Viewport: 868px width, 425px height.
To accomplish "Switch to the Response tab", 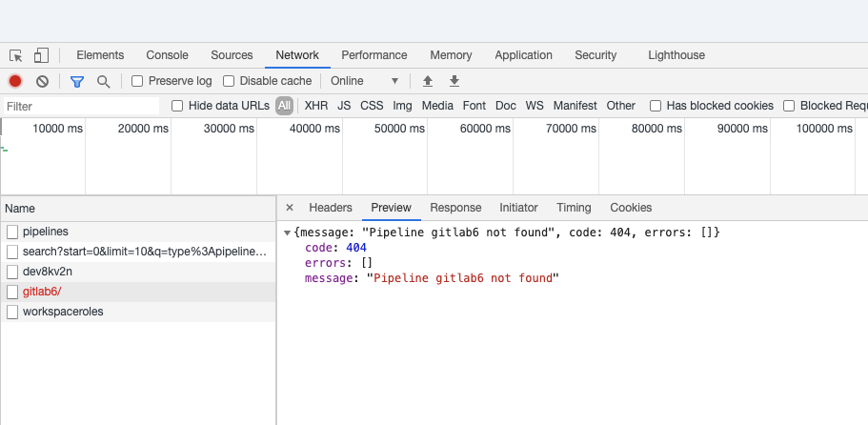I will 455,208.
